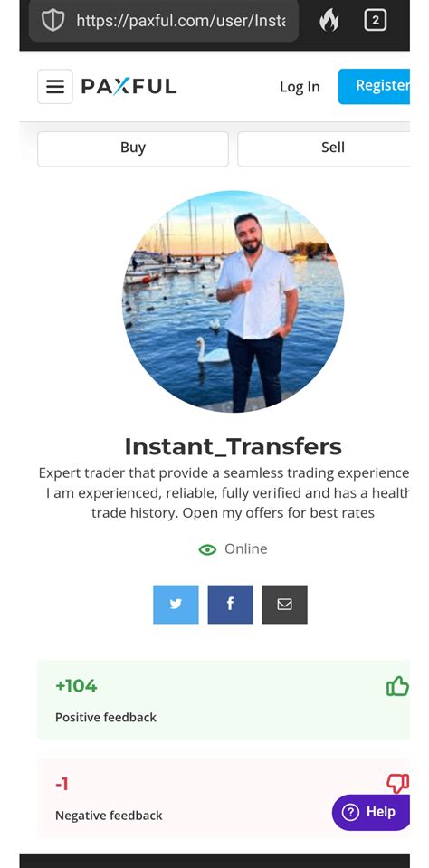Click the green Online eye icon
This screenshot has height=868, width=429.
(207, 549)
